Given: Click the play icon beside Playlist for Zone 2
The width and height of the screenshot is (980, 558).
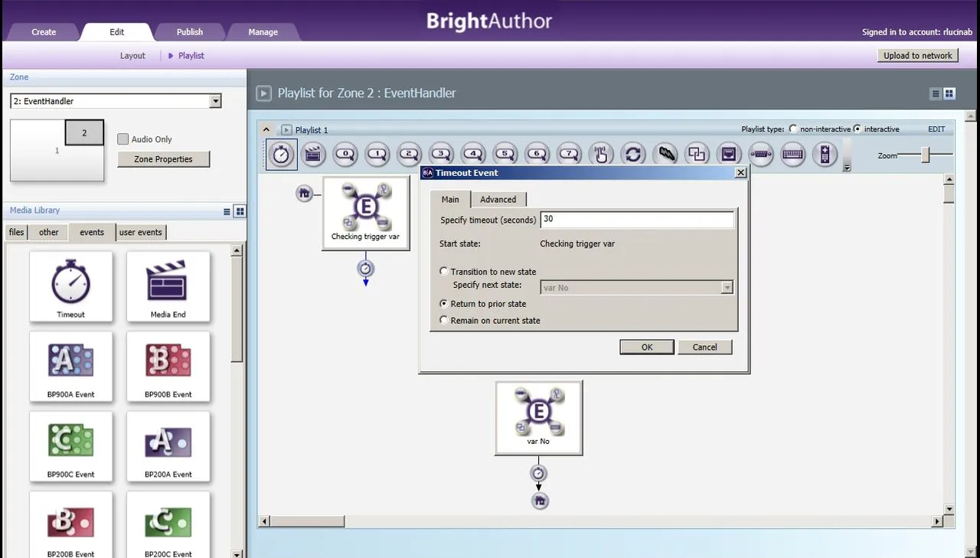Looking at the screenshot, I should (263, 93).
